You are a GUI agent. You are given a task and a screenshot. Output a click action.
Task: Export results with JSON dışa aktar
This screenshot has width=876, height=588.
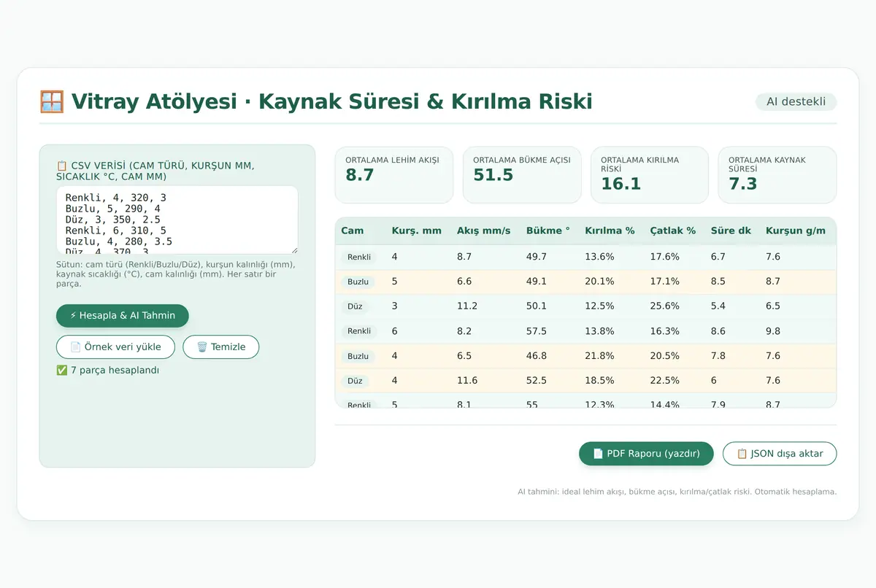(780, 454)
